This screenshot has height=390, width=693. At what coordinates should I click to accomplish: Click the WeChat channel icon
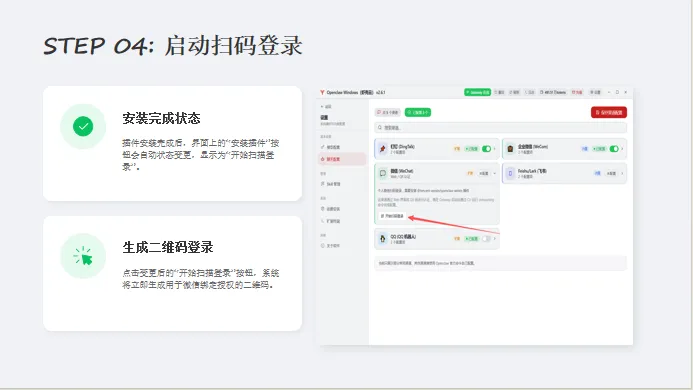pos(383,173)
